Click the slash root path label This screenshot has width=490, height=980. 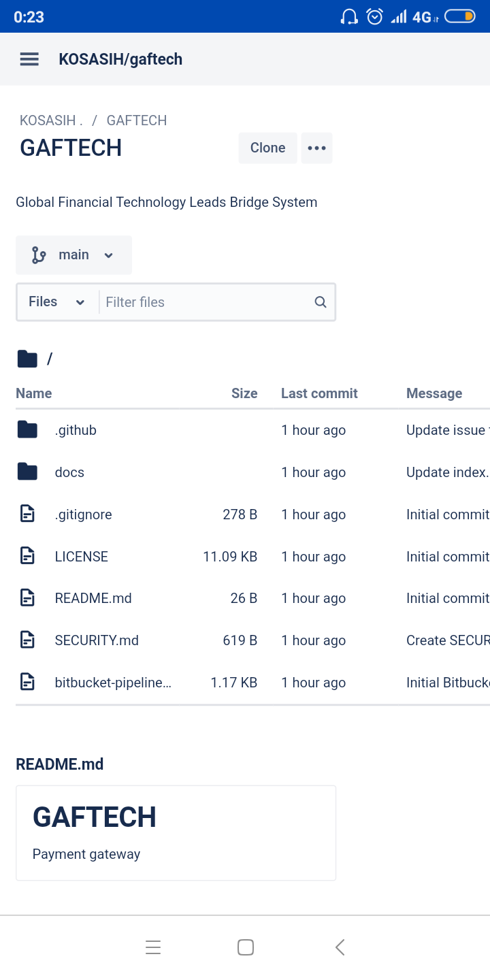pyautogui.click(x=50, y=359)
